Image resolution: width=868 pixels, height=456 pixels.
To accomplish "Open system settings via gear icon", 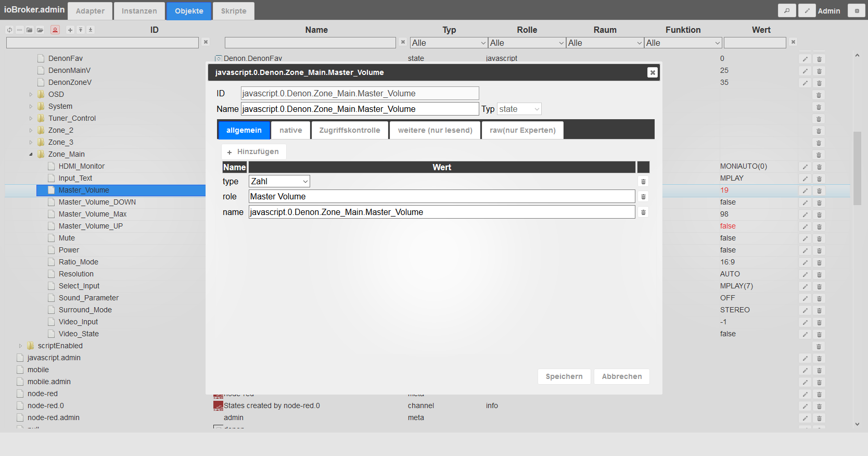I will (857, 10).
